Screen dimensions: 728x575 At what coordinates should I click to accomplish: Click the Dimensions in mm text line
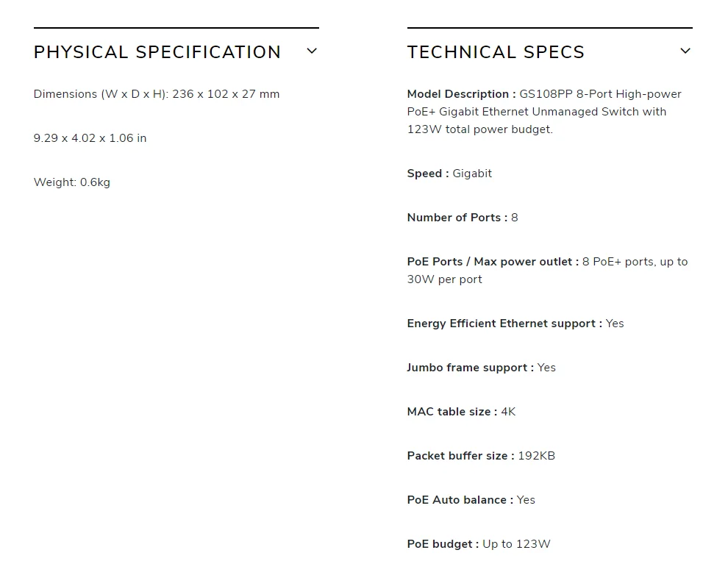click(x=157, y=94)
